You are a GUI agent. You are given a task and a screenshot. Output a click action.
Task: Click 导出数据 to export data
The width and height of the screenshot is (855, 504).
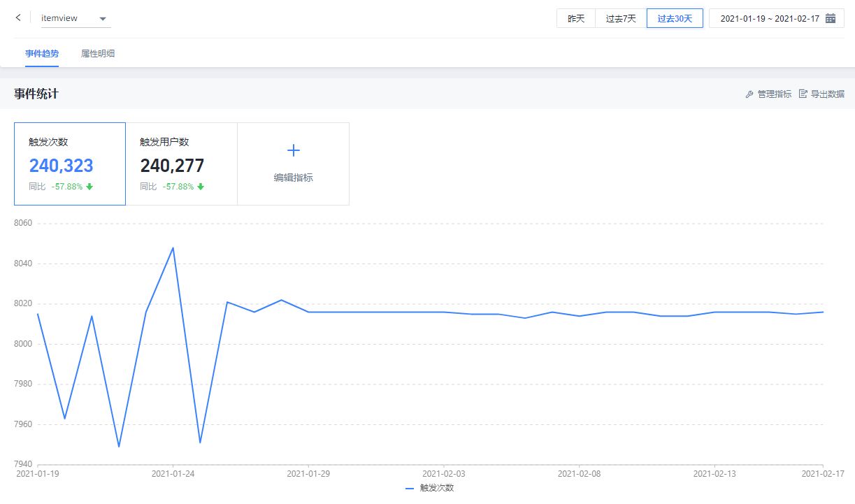[x=827, y=94]
